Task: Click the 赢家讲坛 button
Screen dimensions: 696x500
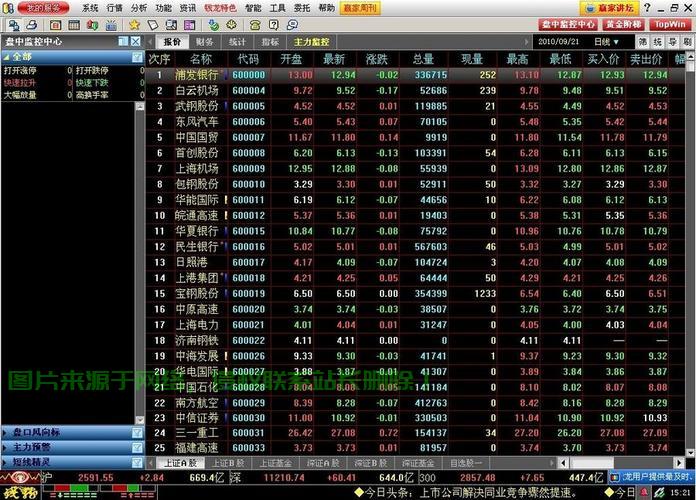Action: tap(609, 8)
